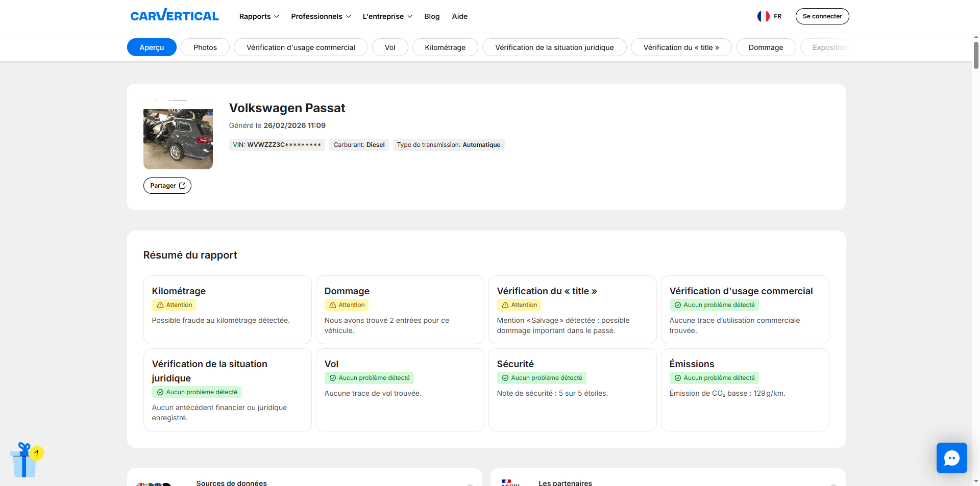Click the Partager share button
This screenshot has width=980, height=486.
167,186
